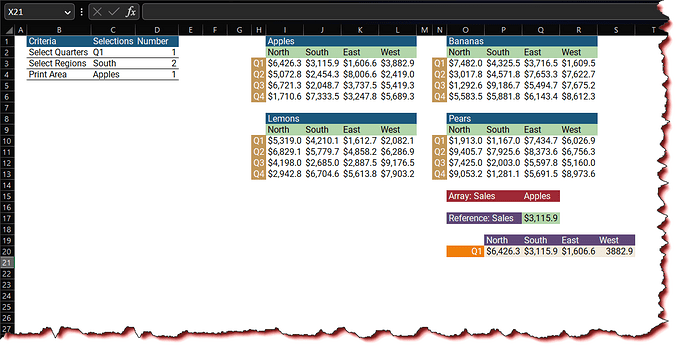Click the Q1 selection cell in column C

tap(113, 52)
